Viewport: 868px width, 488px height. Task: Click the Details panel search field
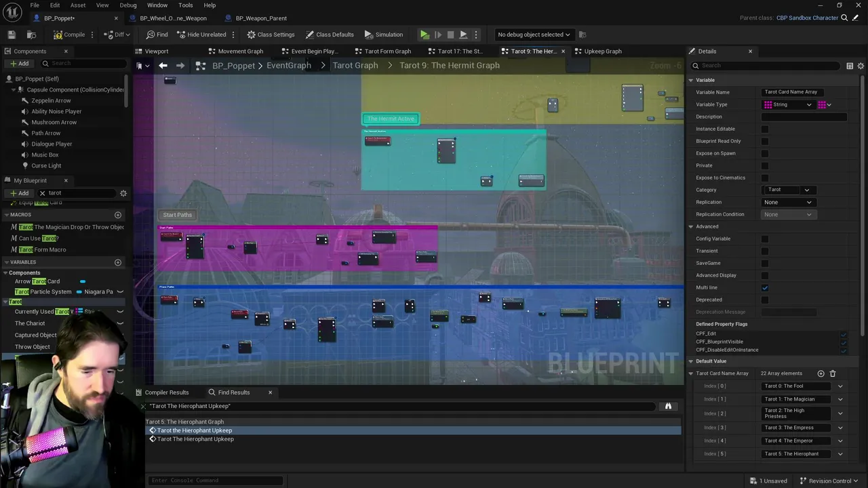tap(766, 66)
